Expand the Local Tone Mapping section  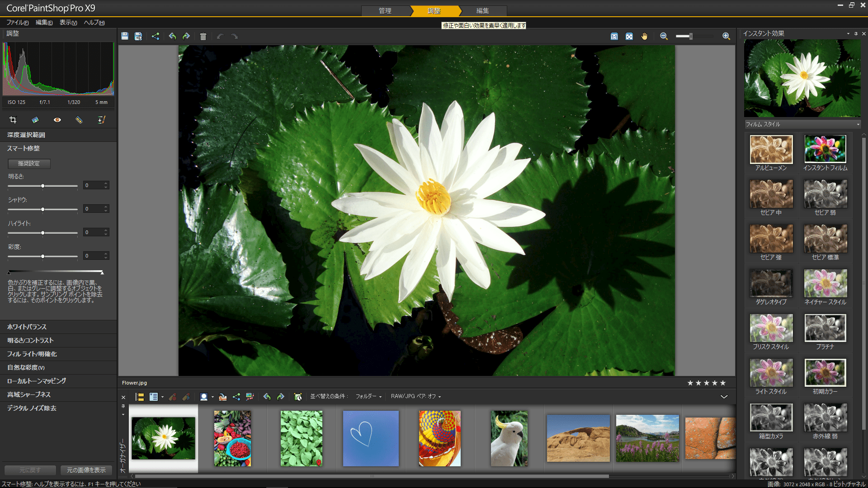click(x=58, y=381)
